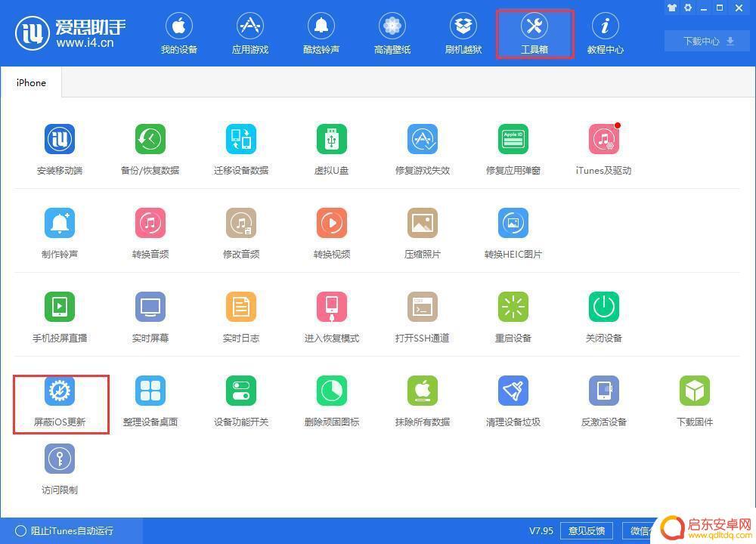
Task: Open the 教程中心 section
Action: (606, 34)
